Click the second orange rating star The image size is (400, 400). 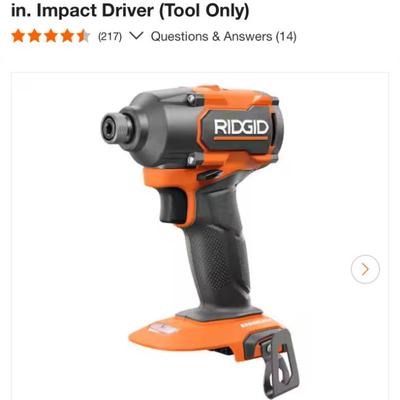click(35, 36)
